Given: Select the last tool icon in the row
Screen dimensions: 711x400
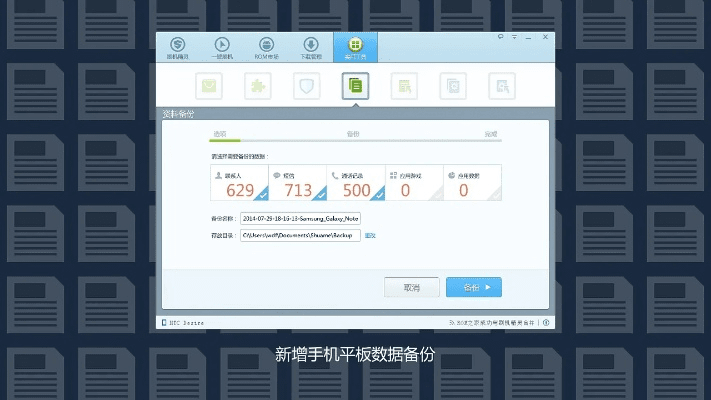Looking at the screenshot, I should (502, 86).
